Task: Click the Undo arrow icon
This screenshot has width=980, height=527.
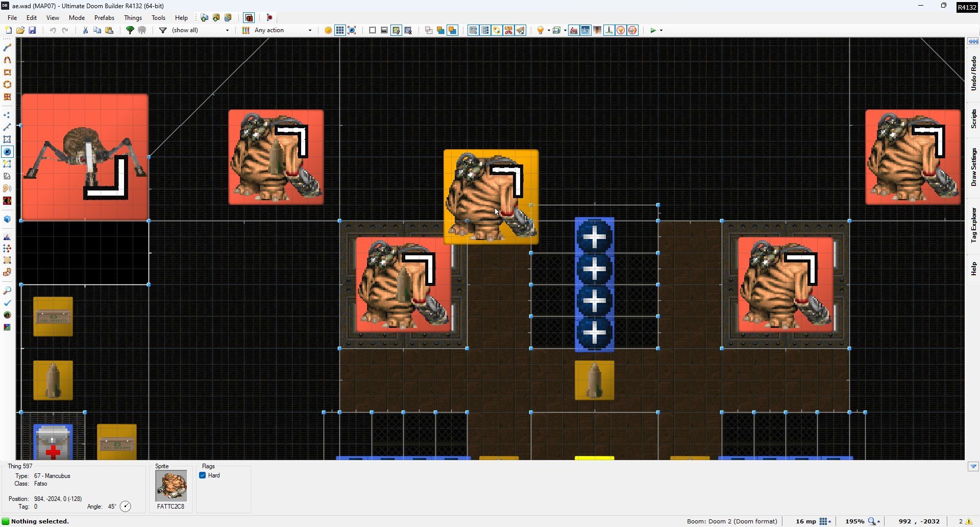Action: pos(53,30)
